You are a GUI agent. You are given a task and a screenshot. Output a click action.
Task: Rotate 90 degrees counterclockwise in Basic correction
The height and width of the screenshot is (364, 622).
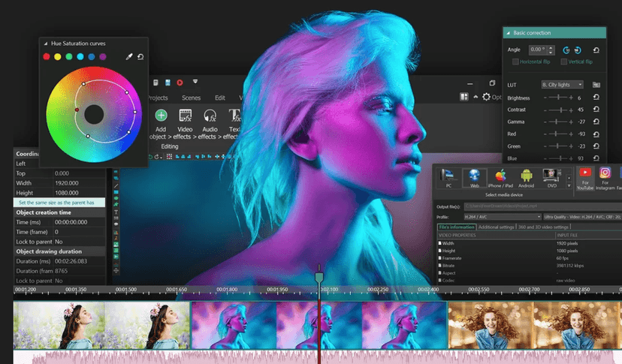566,50
